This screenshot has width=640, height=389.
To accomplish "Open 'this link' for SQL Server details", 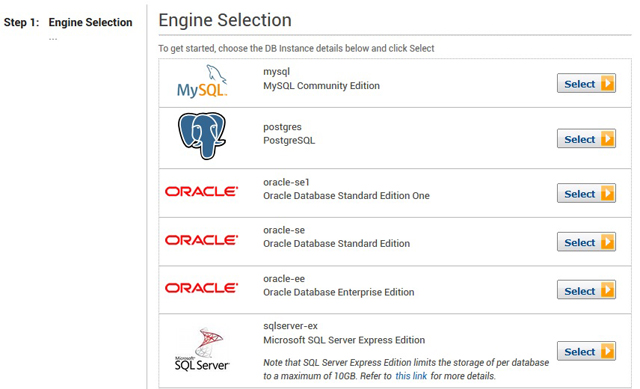I will pos(411,376).
